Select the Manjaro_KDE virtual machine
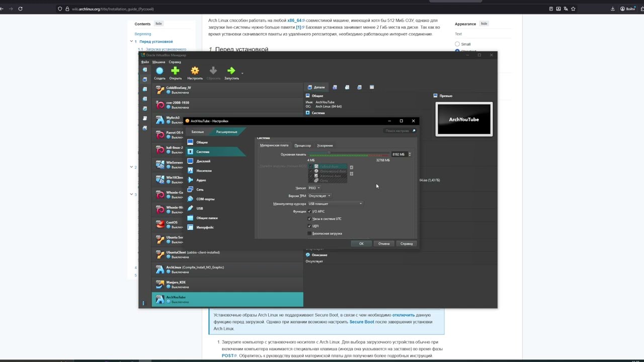 coord(227,285)
